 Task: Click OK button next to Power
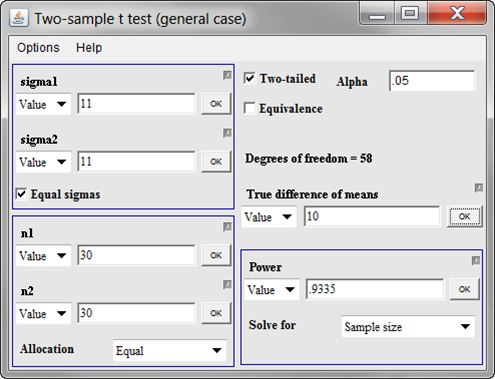coord(464,289)
